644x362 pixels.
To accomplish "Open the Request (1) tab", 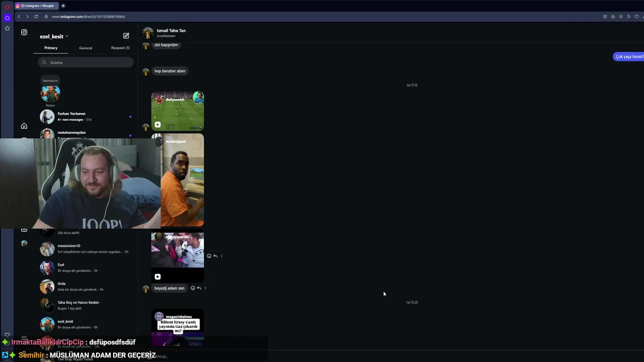I will pyautogui.click(x=120, y=48).
